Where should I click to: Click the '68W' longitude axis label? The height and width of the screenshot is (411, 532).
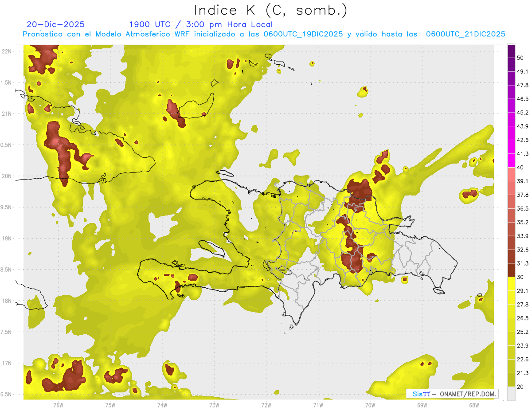click(474, 405)
